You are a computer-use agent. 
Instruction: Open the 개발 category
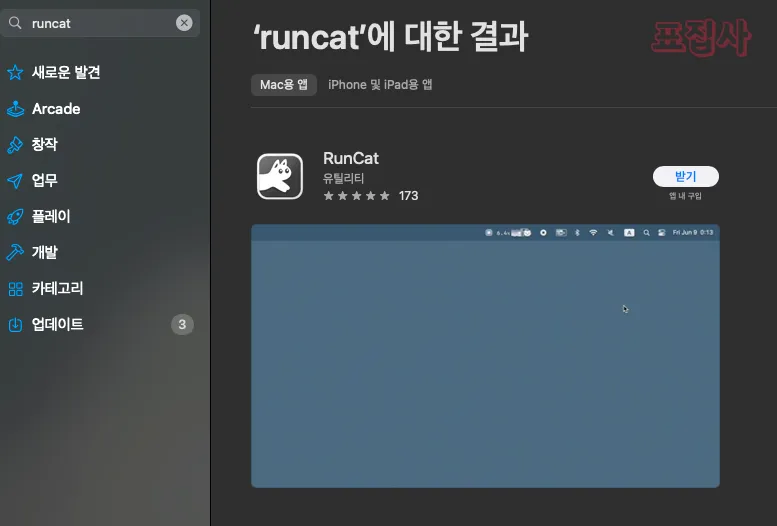(45, 252)
